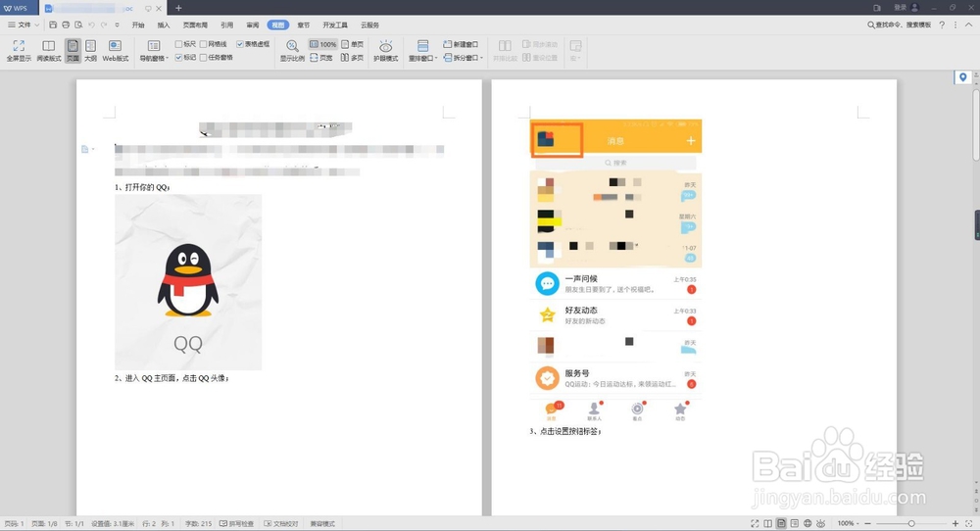Click the eye protection icon in status bar

pyautogui.click(x=820, y=523)
